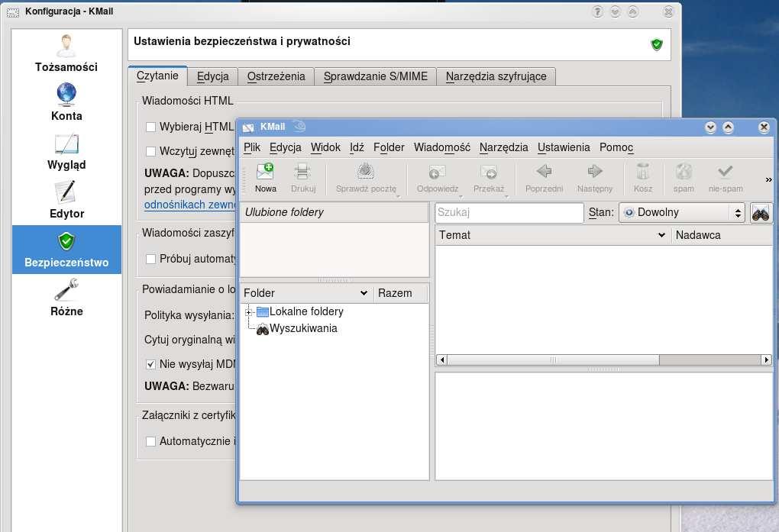
Task: Enable Próbuj automatycznie checkbox
Action: (150, 259)
